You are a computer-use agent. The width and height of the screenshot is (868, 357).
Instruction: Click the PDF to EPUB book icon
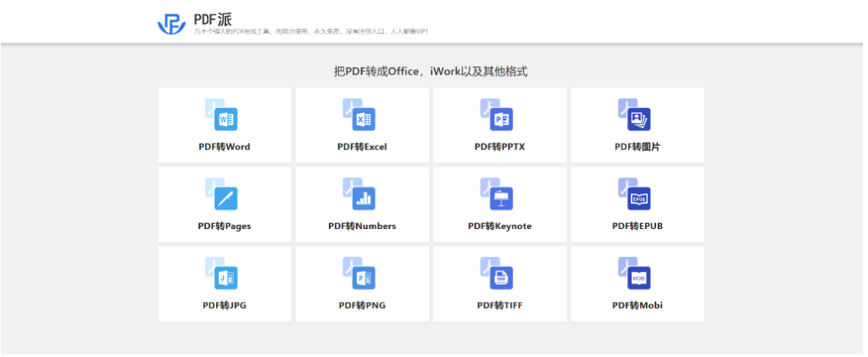coord(634,193)
